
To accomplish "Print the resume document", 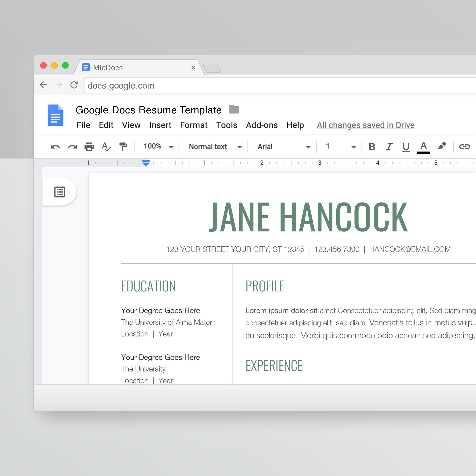I will pyautogui.click(x=89, y=147).
